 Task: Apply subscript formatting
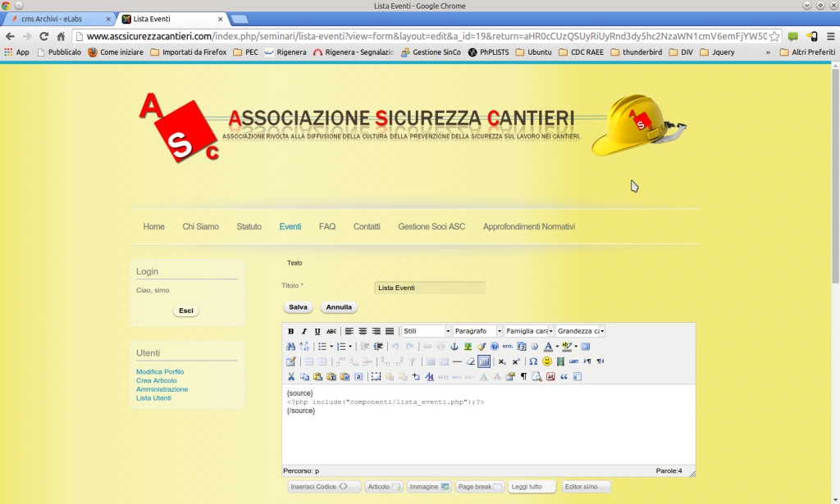(502, 361)
